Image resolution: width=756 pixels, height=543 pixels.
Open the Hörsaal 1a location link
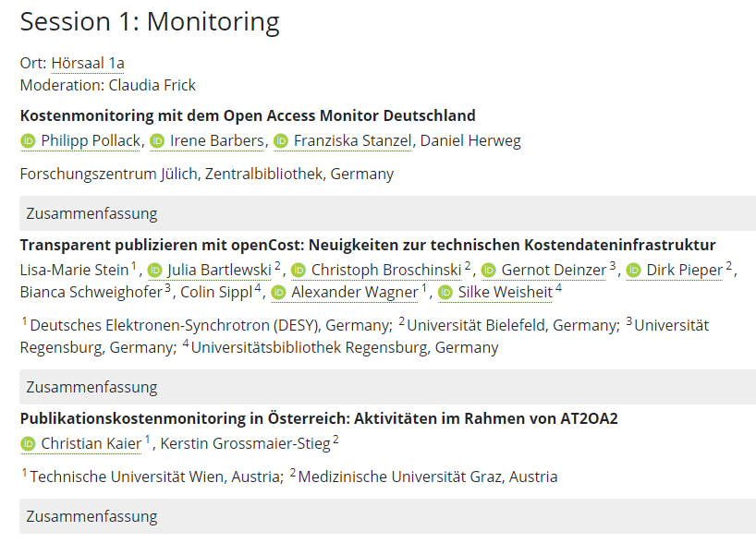[88, 63]
